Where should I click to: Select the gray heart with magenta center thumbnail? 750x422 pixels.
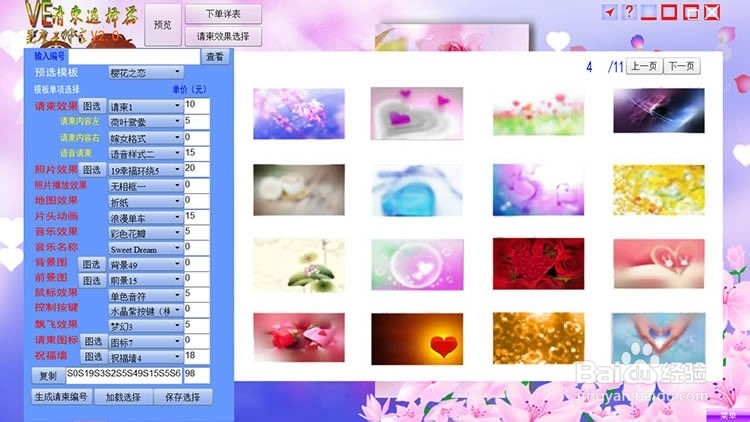pos(417,113)
